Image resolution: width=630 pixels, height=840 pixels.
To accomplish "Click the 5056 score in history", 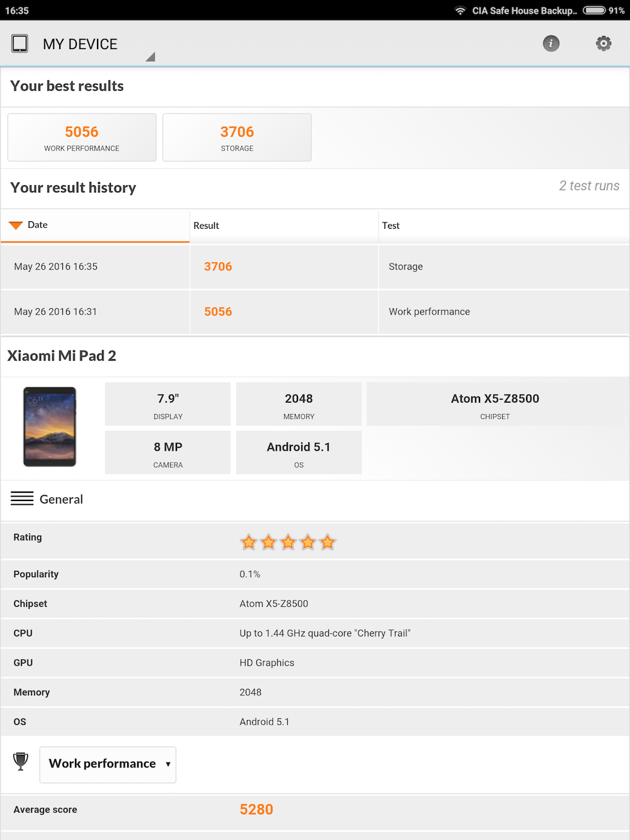I will [x=218, y=312].
